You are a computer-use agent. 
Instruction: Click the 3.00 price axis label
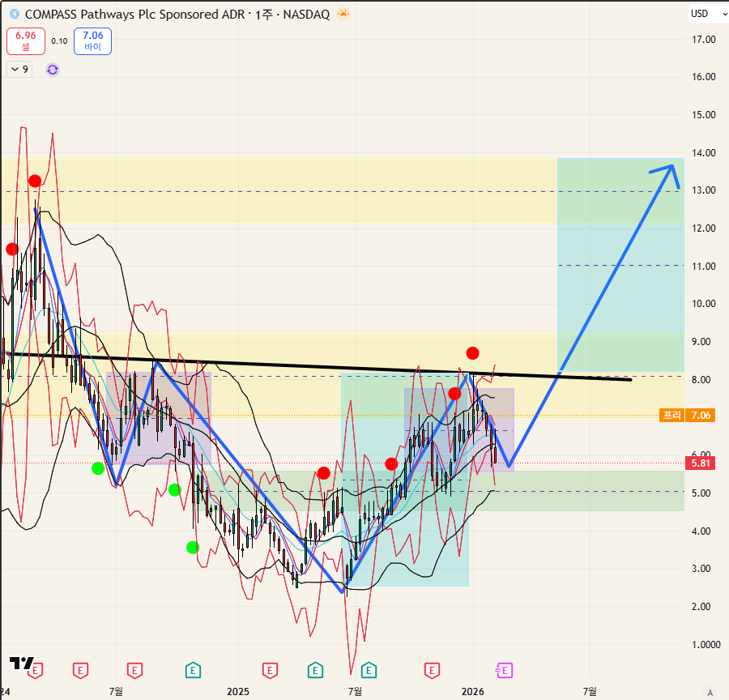coord(701,569)
